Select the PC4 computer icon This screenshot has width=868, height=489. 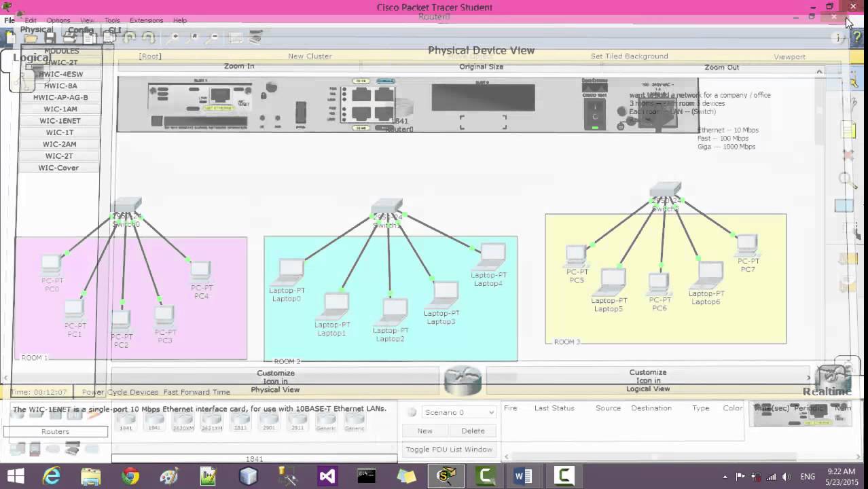point(200,271)
